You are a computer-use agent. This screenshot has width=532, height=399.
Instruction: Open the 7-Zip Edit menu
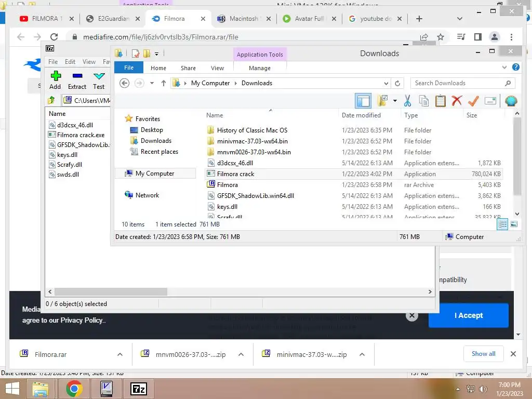click(x=70, y=62)
